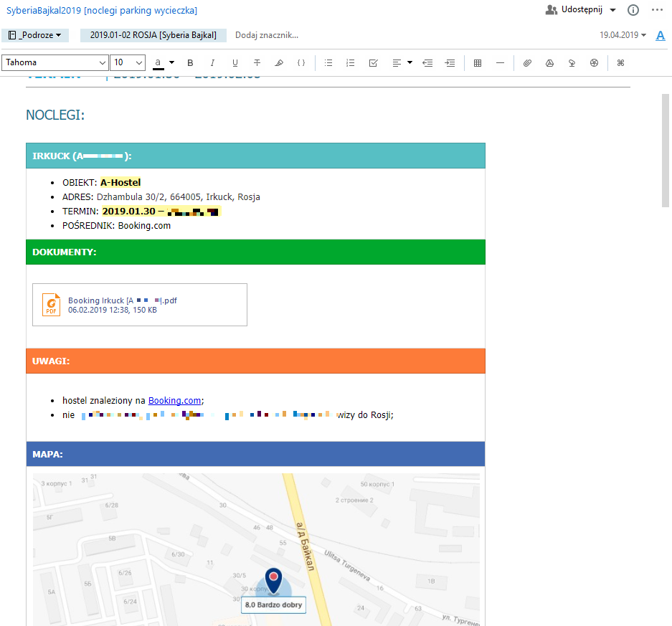Toggle underline formatting

[x=235, y=63]
